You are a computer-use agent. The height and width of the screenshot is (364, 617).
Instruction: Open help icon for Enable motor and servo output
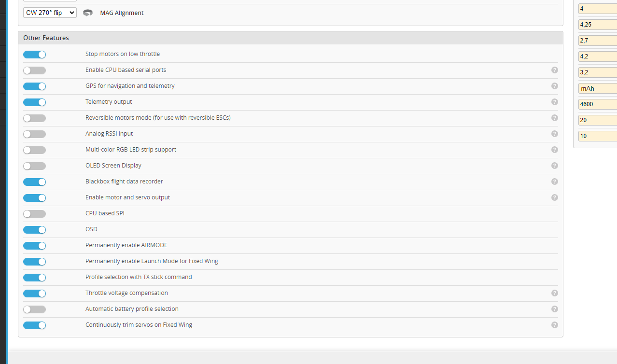tap(554, 197)
